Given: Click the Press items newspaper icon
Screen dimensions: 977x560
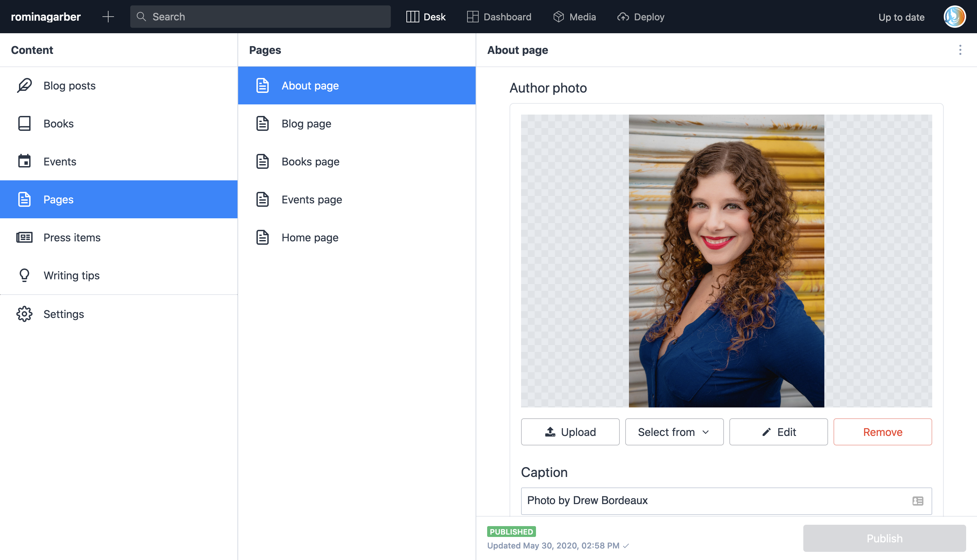Looking at the screenshot, I should 24,237.
